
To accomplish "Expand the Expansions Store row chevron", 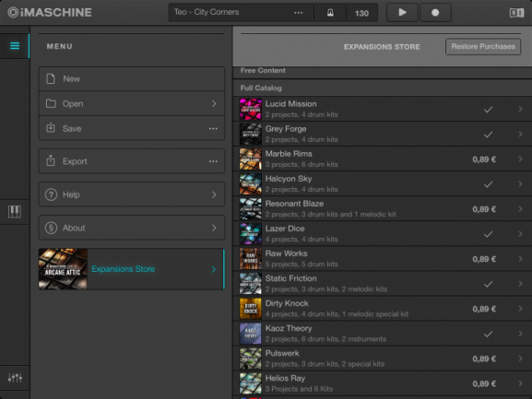I will pyautogui.click(x=214, y=269).
